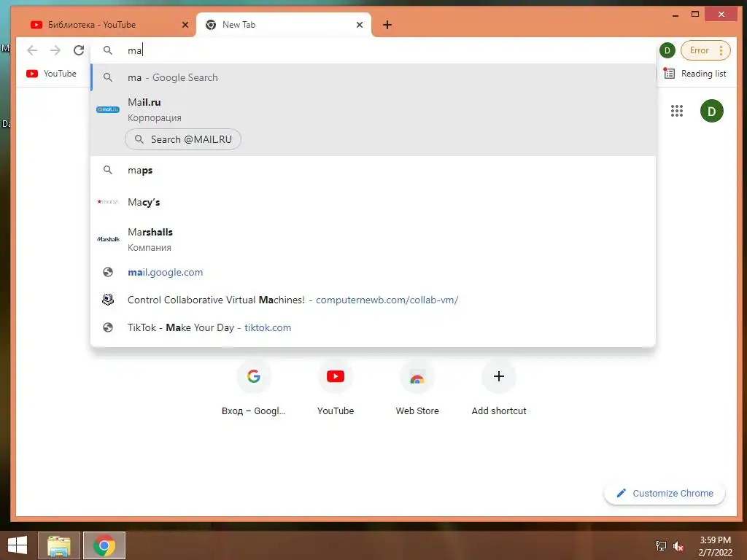Click the small profile avatar in toolbar

tap(667, 50)
